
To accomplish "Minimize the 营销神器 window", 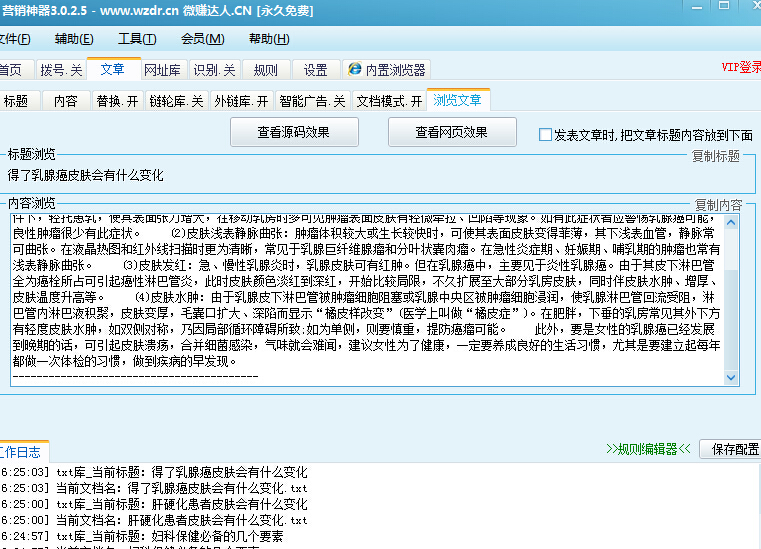I will coord(697,7).
